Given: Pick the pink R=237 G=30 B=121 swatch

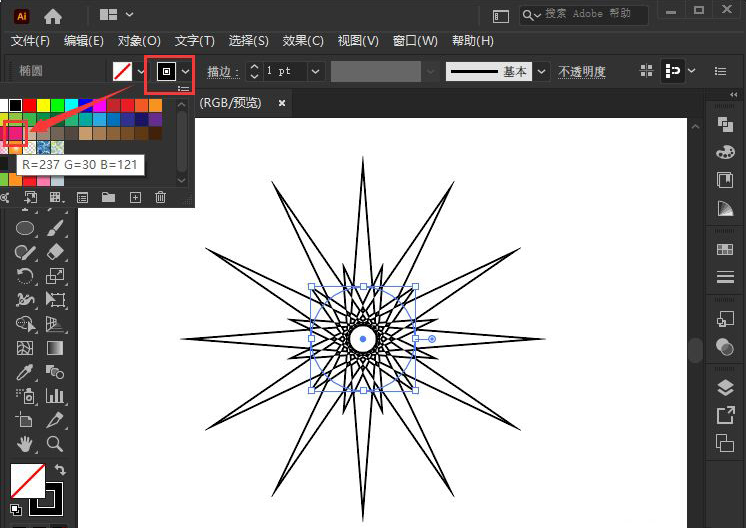Looking at the screenshot, I should (15, 133).
